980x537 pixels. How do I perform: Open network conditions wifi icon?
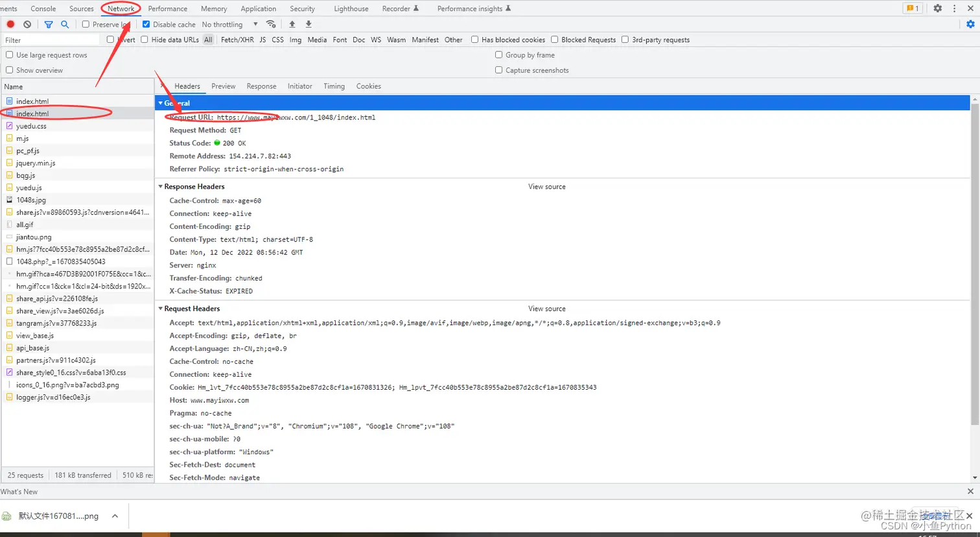[x=271, y=24]
